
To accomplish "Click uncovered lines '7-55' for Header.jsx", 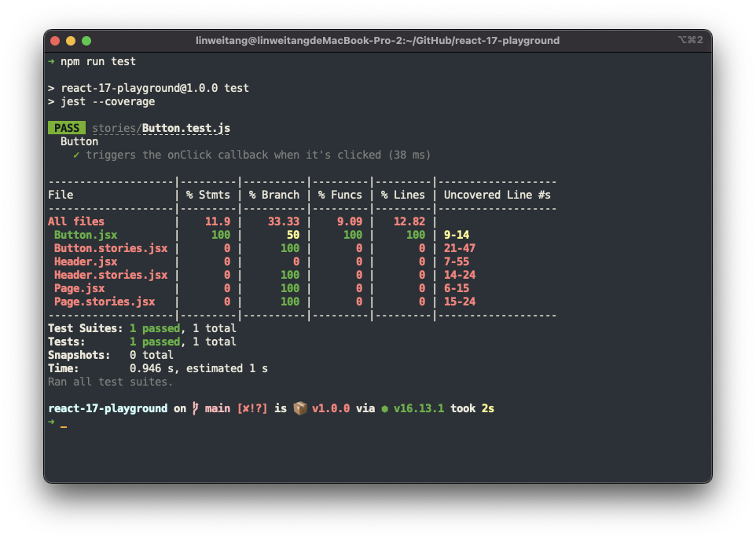I will click(x=457, y=261).
